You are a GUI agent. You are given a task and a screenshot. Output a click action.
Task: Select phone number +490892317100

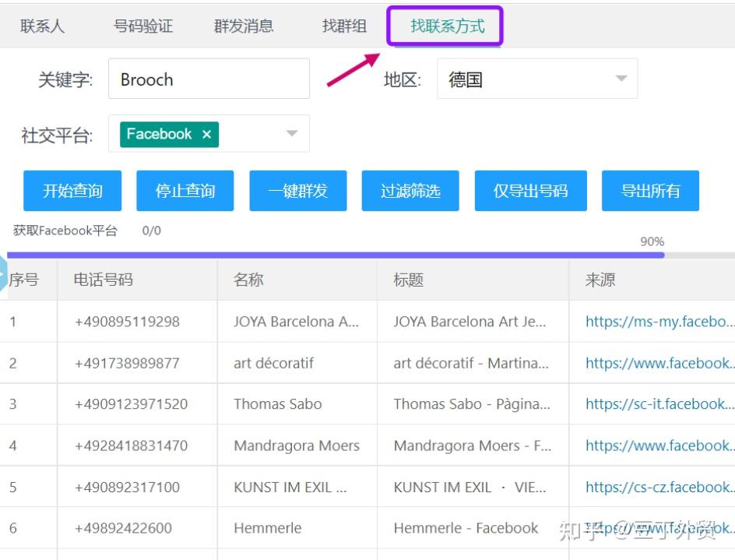point(127,487)
